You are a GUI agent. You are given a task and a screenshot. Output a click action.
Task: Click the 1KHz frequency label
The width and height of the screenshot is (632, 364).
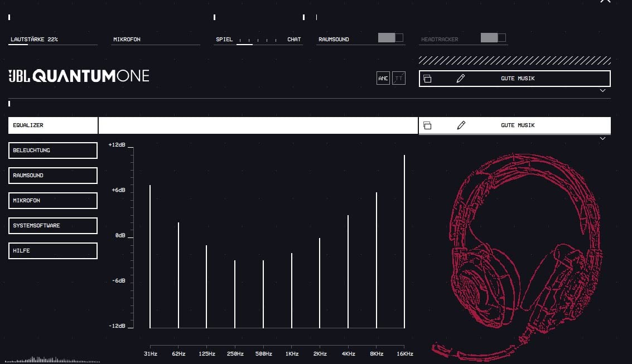[292, 354]
